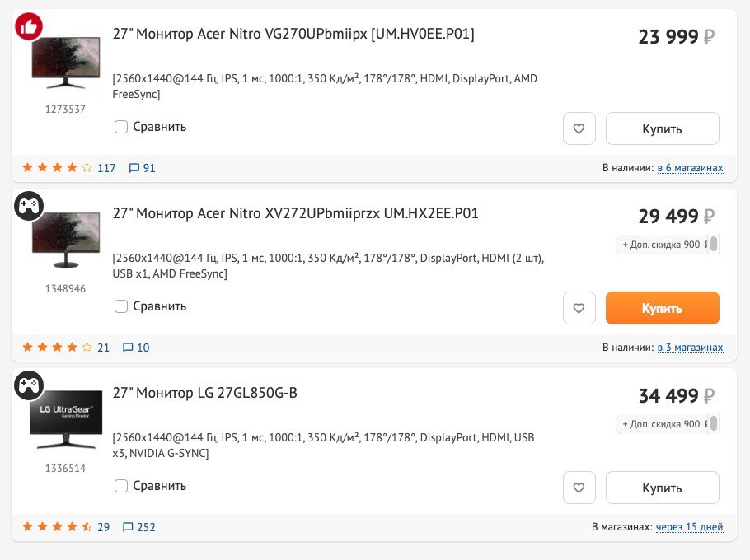Buy the Acer Nitro VG270UPbmiipx with Купить
This screenshot has height=560, width=750.
point(663,128)
